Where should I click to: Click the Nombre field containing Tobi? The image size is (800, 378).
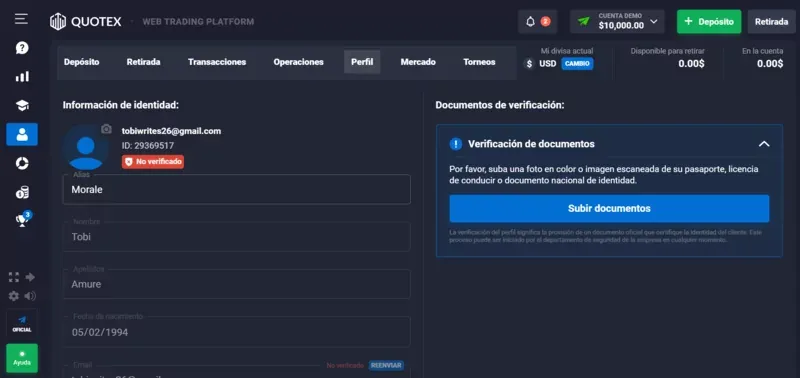coord(236,237)
